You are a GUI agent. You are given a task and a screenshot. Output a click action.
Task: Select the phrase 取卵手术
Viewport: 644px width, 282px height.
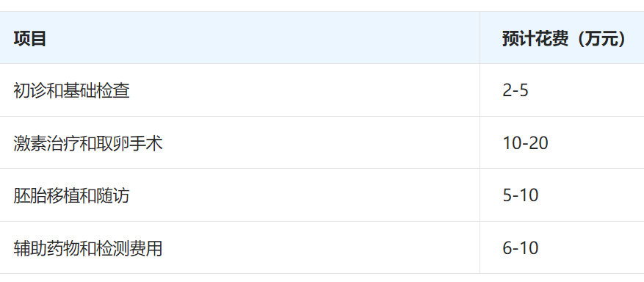pyautogui.click(x=129, y=143)
